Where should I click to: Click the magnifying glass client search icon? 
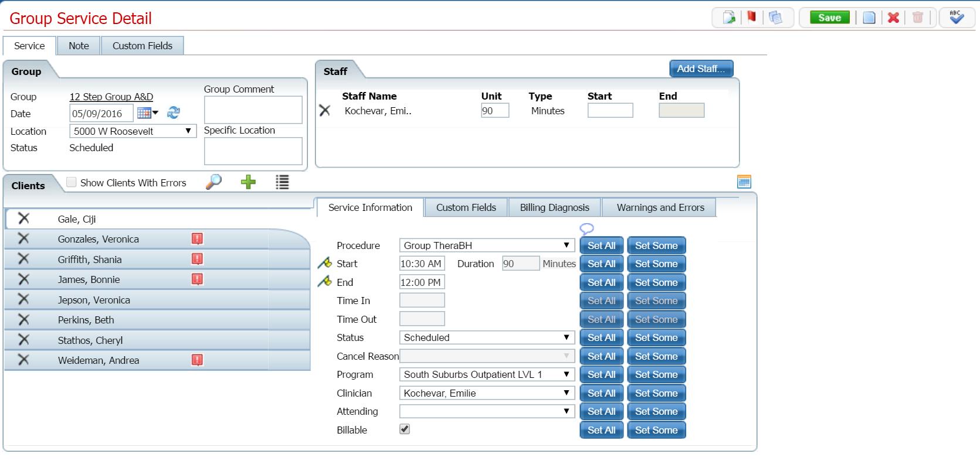click(214, 182)
